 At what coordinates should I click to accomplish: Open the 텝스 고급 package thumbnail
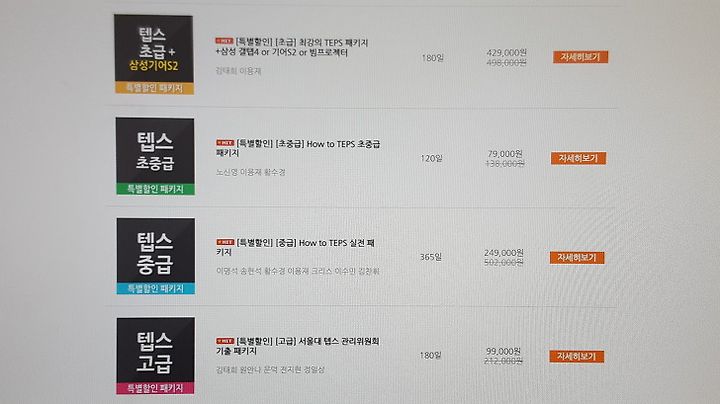pyautogui.click(x=155, y=355)
